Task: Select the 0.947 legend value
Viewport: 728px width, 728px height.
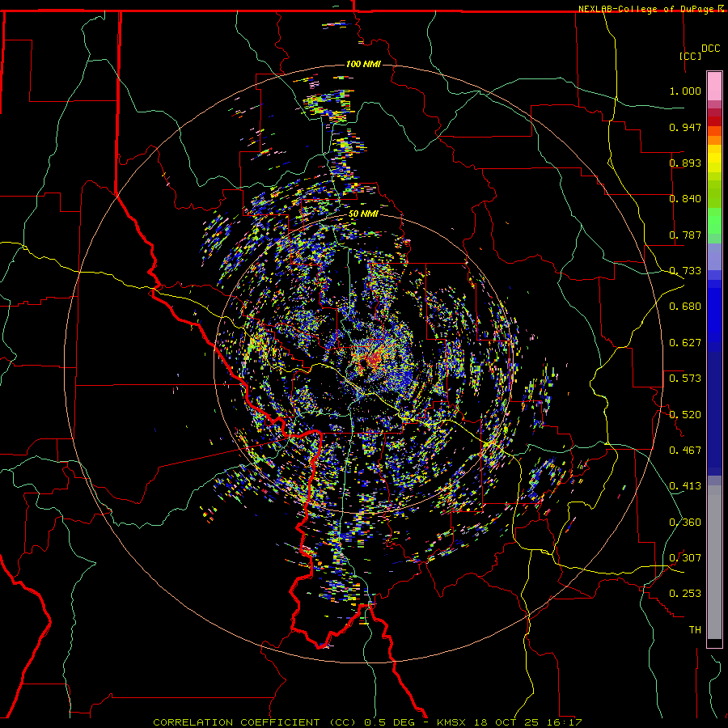Action: 685,127
